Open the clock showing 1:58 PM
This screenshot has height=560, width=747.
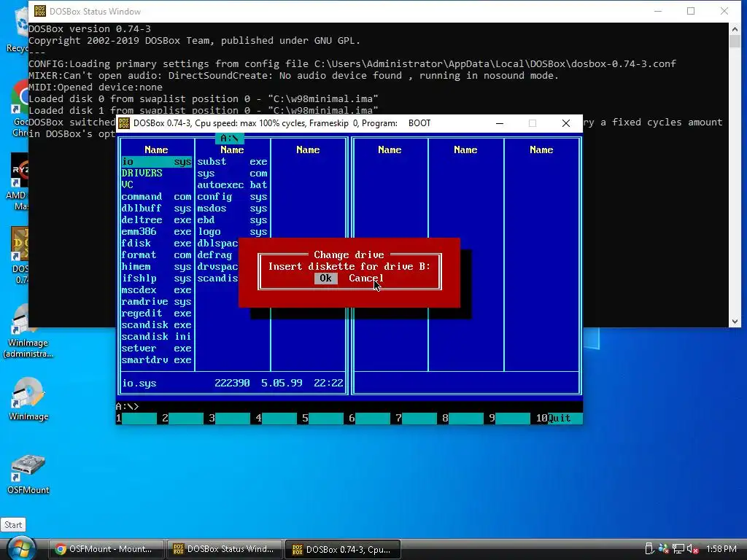coord(721,549)
